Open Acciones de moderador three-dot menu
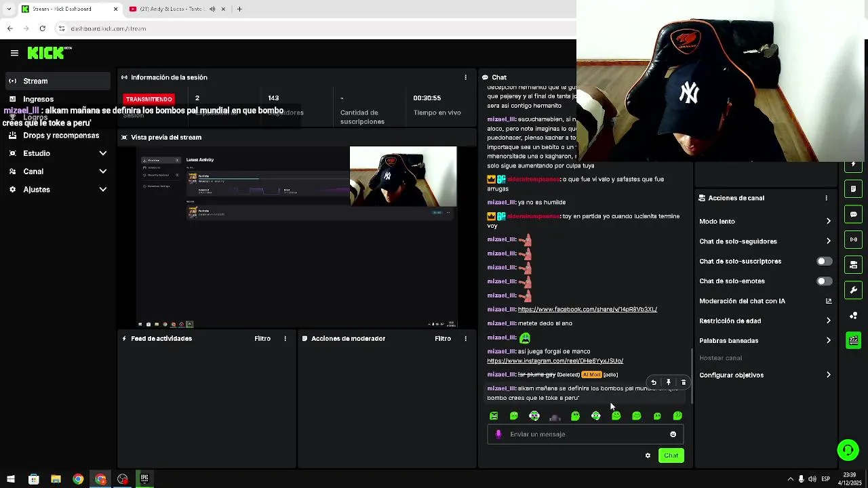 point(465,338)
